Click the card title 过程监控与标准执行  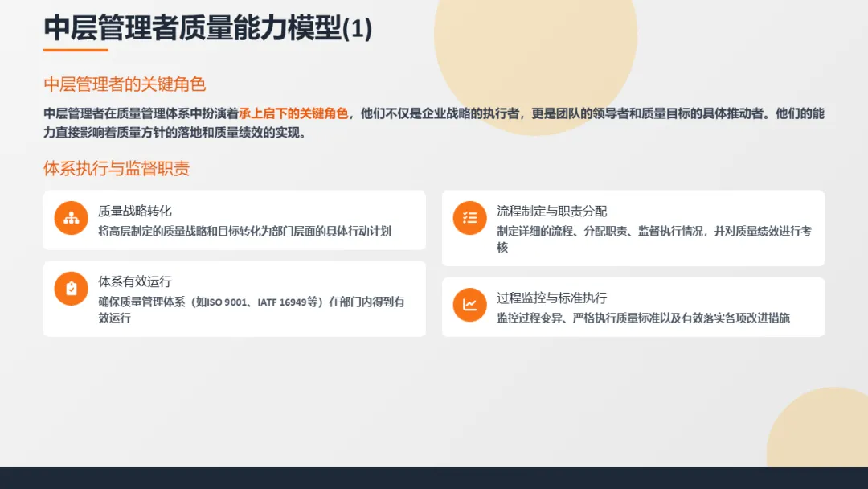[x=552, y=298]
